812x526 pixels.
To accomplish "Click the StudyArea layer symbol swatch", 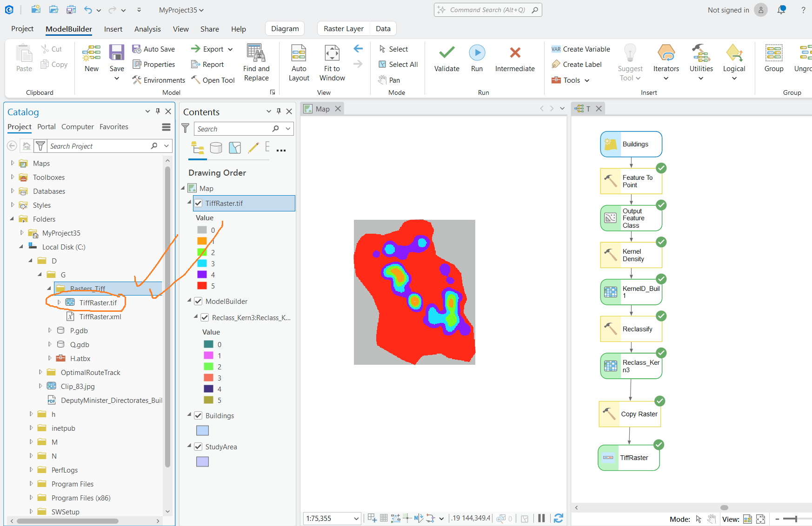I will click(x=202, y=461).
